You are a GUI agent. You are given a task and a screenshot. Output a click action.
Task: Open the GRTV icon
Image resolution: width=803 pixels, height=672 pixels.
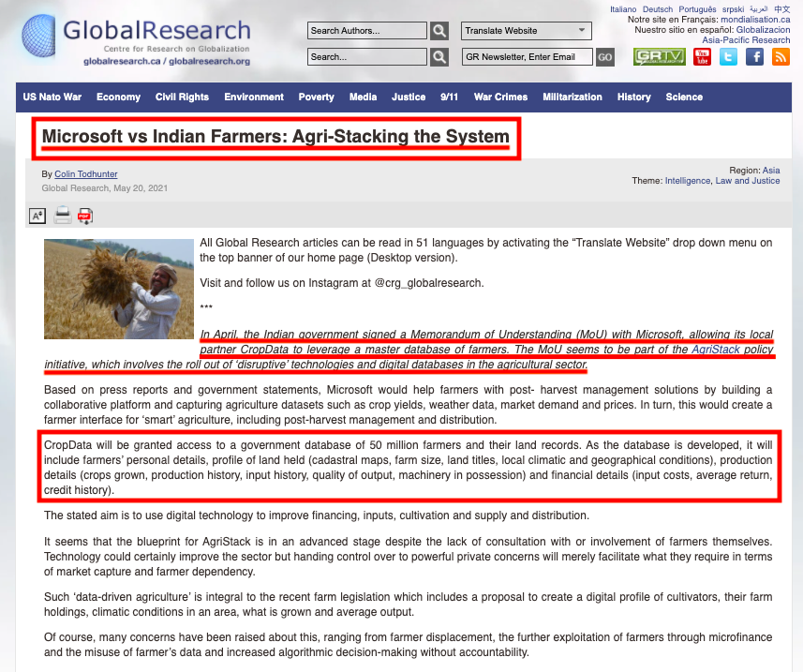(x=659, y=56)
